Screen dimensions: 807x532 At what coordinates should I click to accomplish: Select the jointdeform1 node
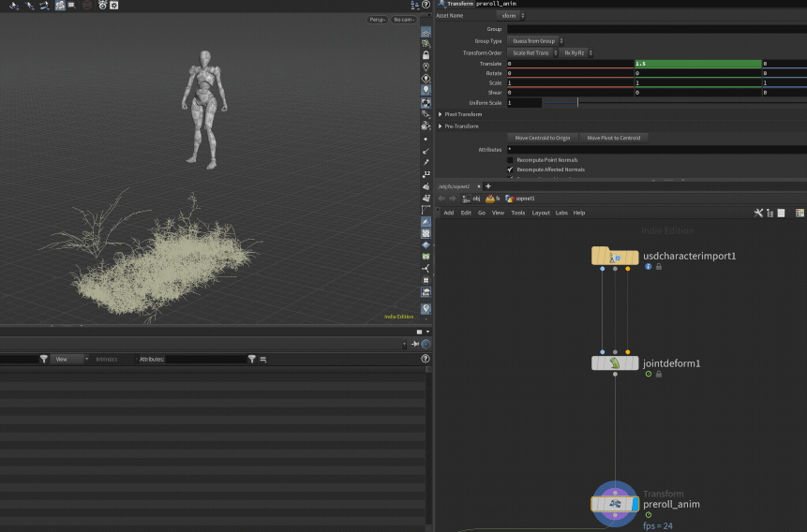(x=615, y=362)
